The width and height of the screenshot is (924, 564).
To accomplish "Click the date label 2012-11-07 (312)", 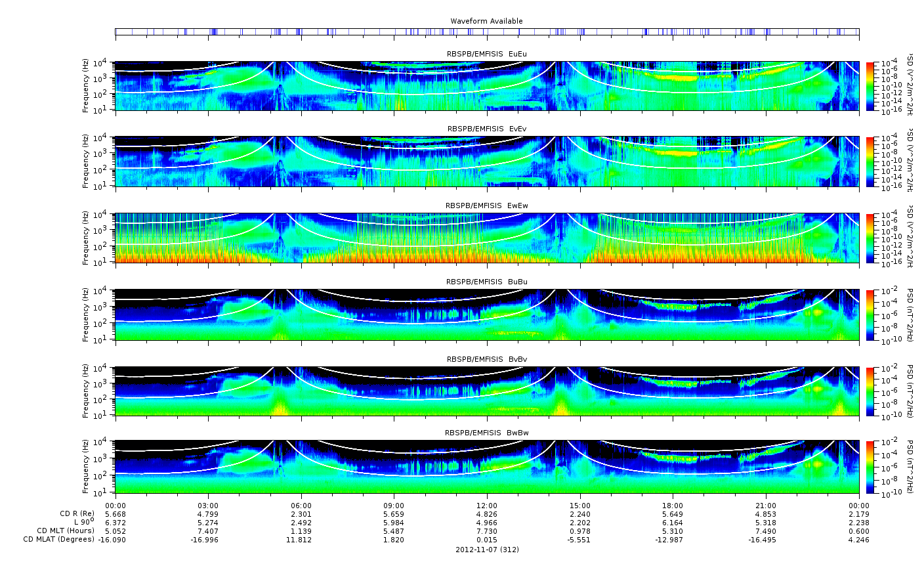I will (x=487, y=550).
